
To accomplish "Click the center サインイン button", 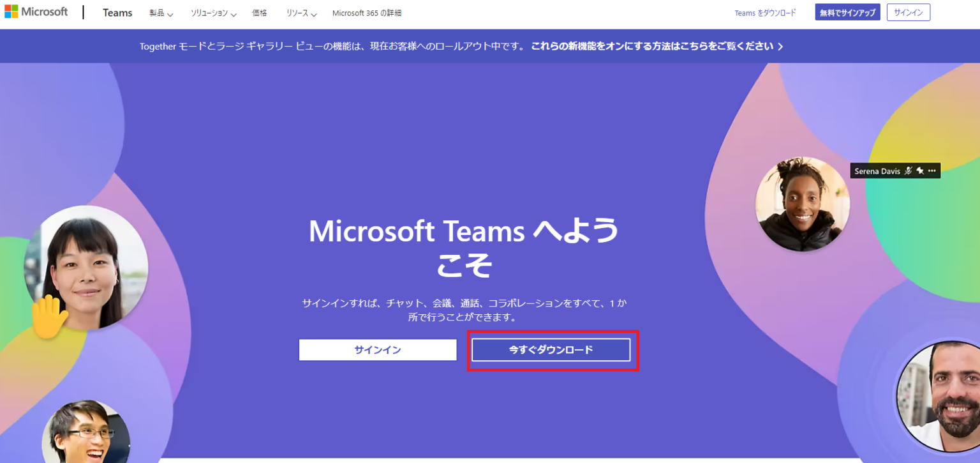I will click(377, 350).
